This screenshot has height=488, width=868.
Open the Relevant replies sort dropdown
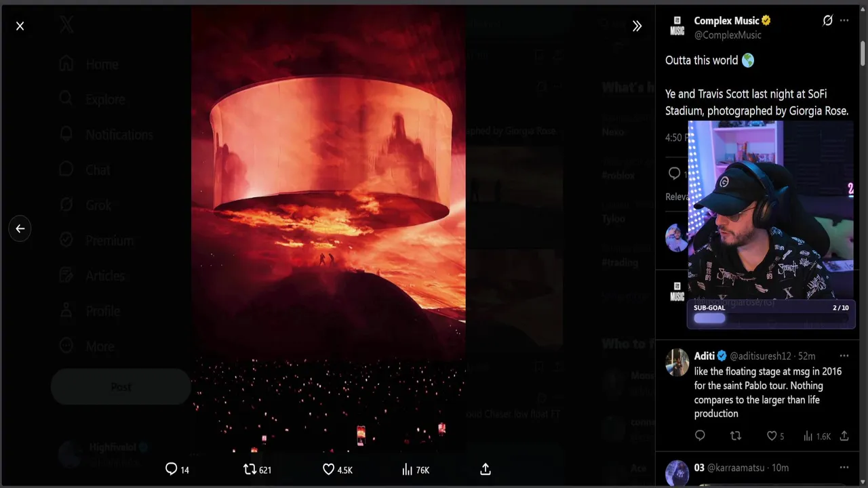pyautogui.click(x=676, y=197)
